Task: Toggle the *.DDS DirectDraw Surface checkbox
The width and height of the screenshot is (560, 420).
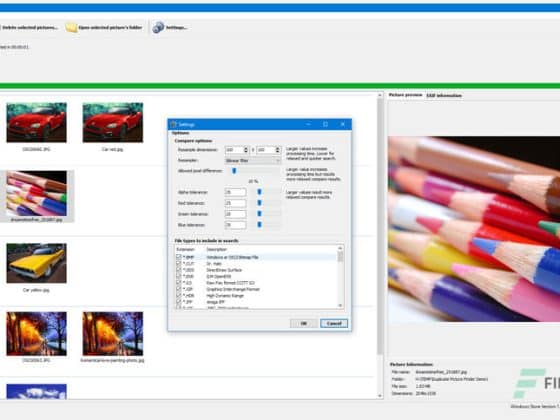Action: coord(179,270)
